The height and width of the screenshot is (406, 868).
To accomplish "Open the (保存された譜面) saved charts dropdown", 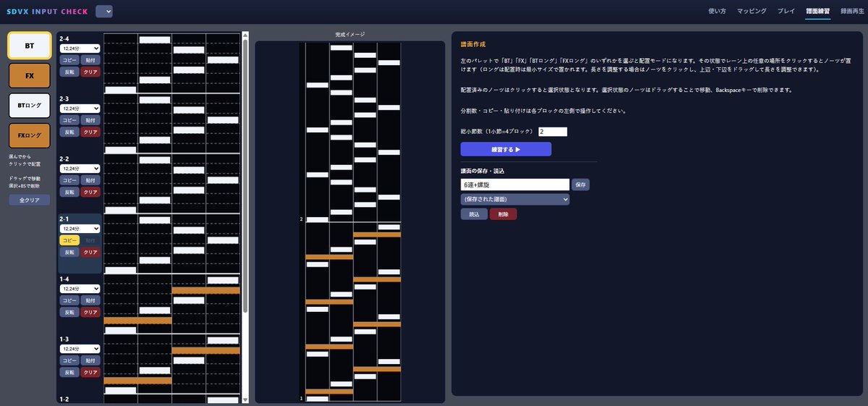I will tap(515, 199).
